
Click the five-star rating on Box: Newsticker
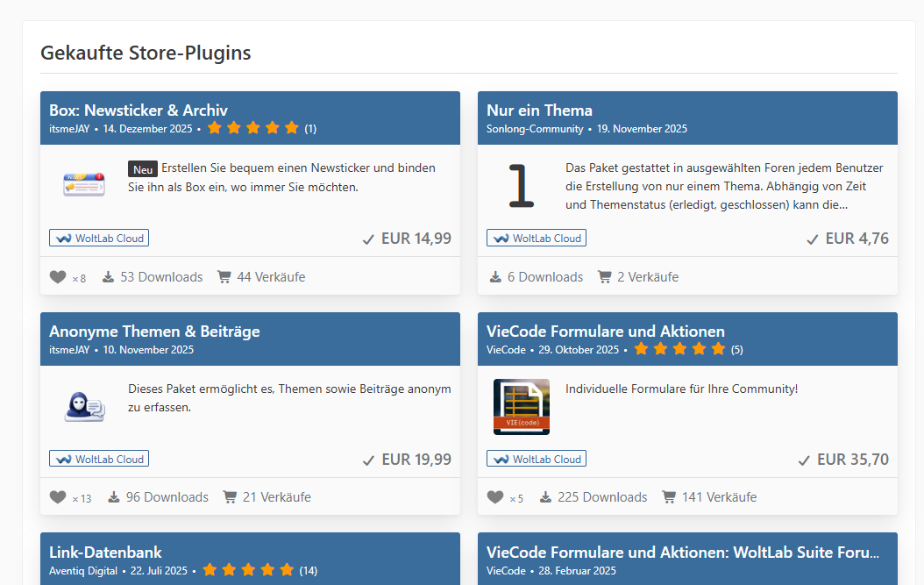[x=253, y=128]
